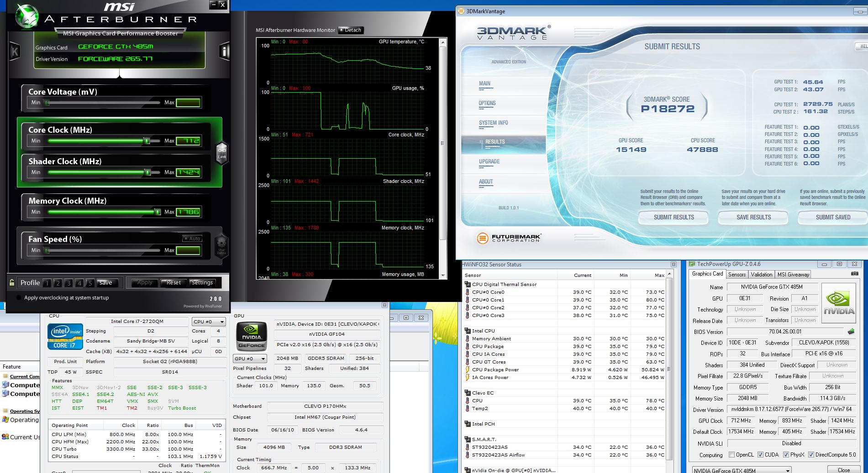Open UPGRADE in 3DMark Vantage menu
Viewport: 868px width, 473px height.
pos(489,161)
